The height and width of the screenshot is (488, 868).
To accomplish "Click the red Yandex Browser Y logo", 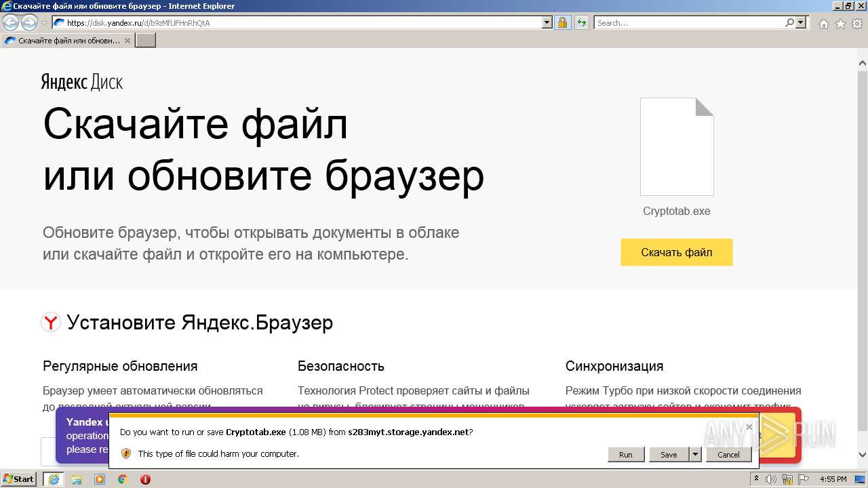I will (x=51, y=322).
